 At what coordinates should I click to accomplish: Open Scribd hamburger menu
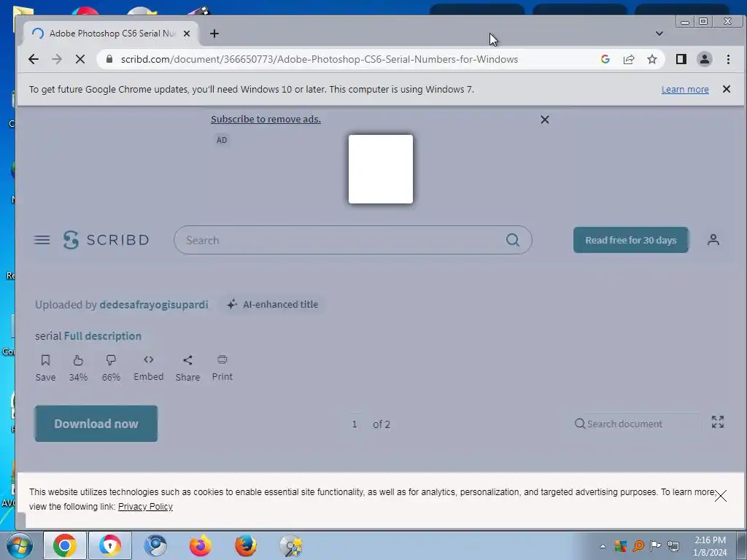click(42, 239)
